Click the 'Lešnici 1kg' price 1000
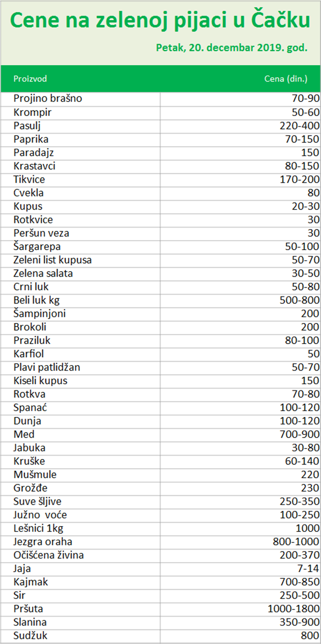The width and height of the screenshot is (321, 644). pos(306,528)
